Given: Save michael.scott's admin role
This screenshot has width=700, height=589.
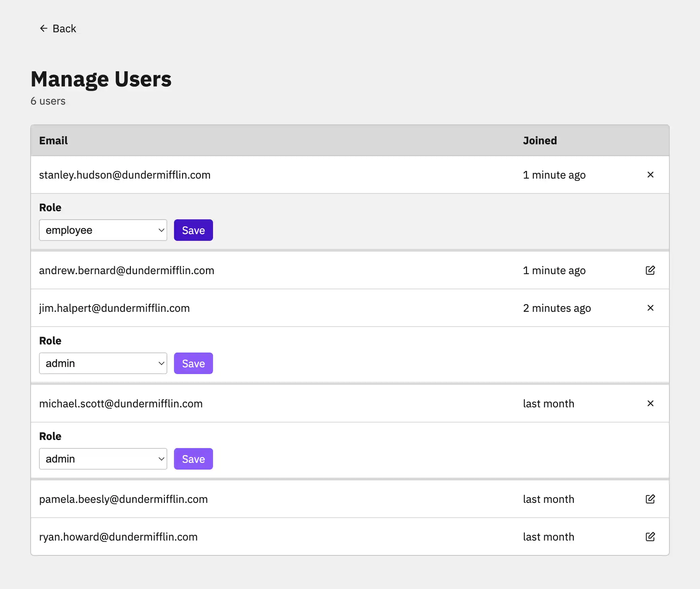Looking at the screenshot, I should pyautogui.click(x=193, y=459).
